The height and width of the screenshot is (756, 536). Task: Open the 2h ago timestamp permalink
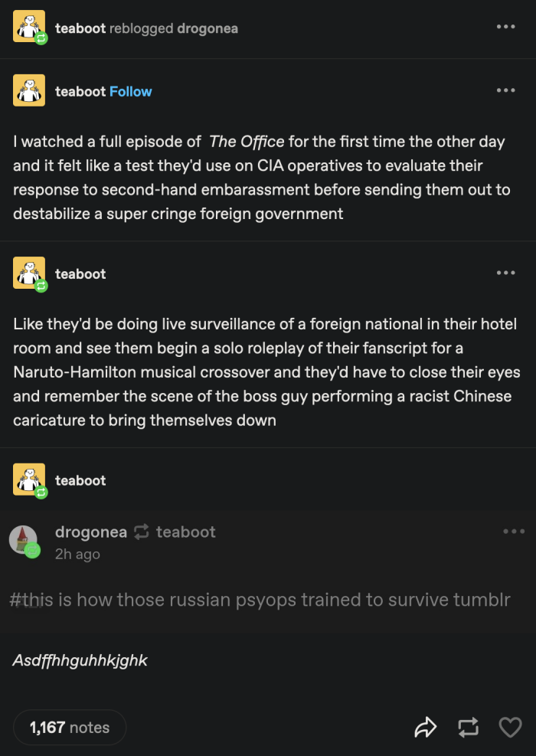(77, 554)
